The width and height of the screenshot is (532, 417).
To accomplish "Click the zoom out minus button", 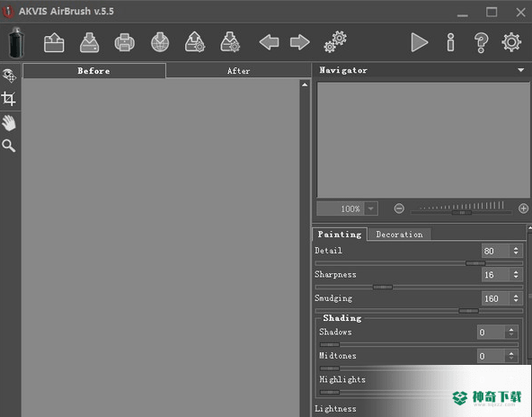I will click(399, 208).
